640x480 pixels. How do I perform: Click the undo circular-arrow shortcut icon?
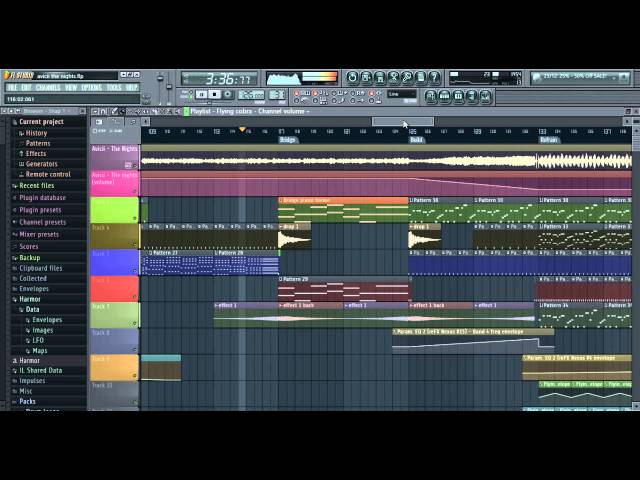tap(352, 77)
